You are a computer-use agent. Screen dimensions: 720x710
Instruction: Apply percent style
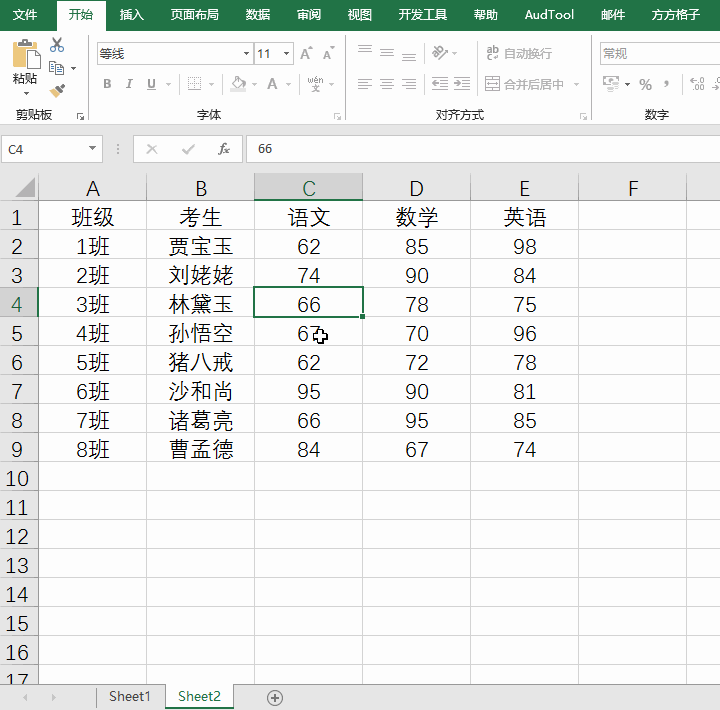[x=645, y=84]
